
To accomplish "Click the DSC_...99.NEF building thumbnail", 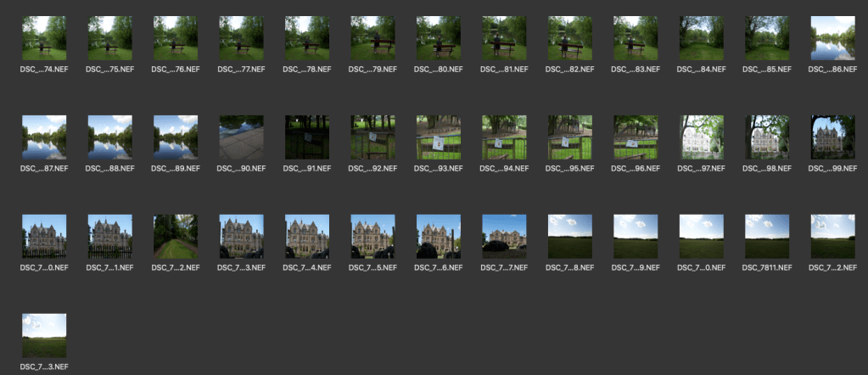I will 832,137.
